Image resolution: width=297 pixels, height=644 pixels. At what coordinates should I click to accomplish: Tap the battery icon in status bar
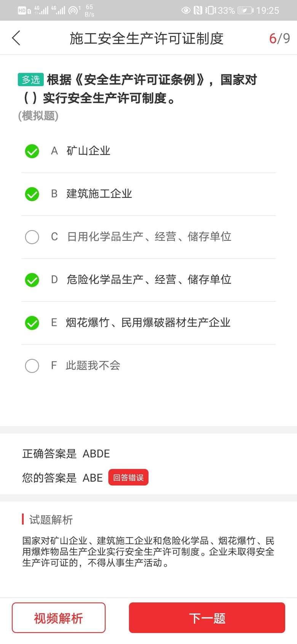point(245,10)
